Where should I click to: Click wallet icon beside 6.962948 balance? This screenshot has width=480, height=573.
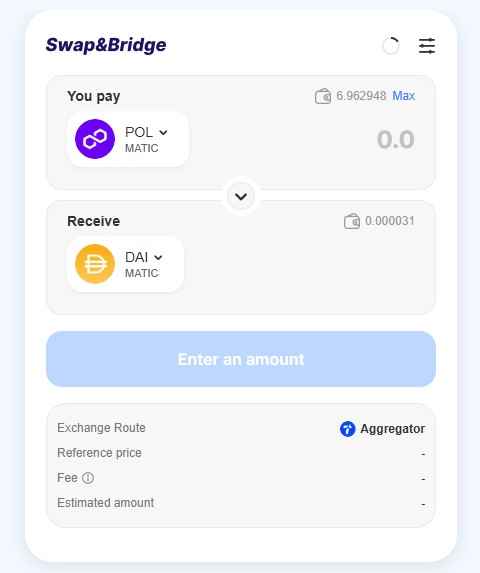point(323,96)
